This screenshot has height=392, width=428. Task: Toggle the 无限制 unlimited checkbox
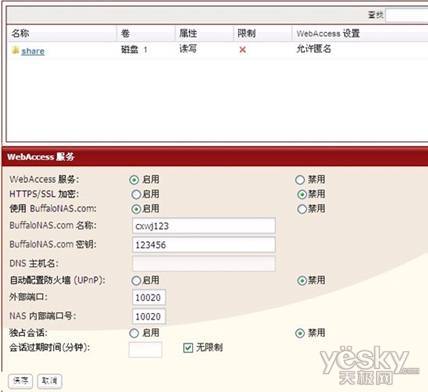(x=188, y=348)
